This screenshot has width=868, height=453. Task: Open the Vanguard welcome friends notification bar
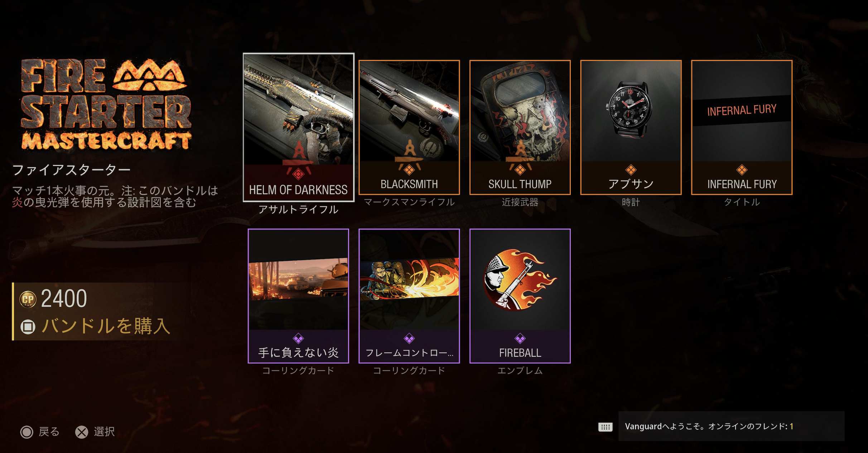(732, 426)
